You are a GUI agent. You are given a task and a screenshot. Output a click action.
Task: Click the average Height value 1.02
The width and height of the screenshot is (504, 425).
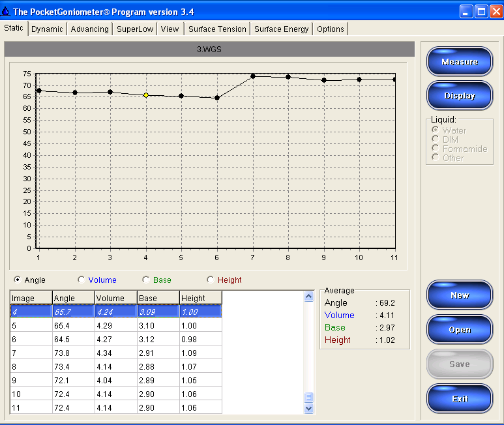tap(387, 340)
